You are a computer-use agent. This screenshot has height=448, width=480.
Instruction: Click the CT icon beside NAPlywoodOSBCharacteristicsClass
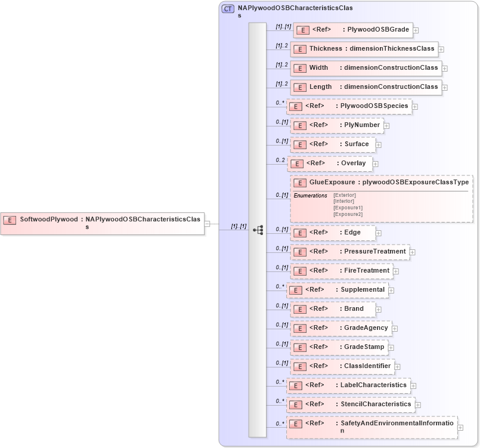tap(228, 9)
